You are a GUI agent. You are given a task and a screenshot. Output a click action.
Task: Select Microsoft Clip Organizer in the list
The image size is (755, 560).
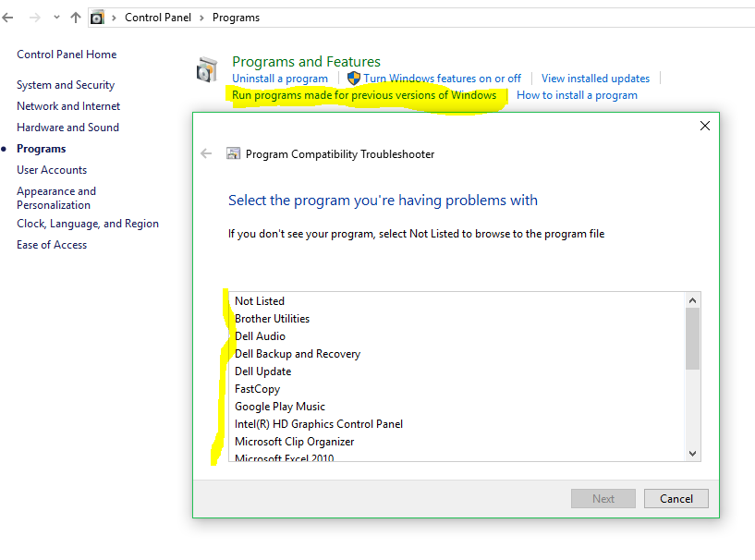(457, 442)
